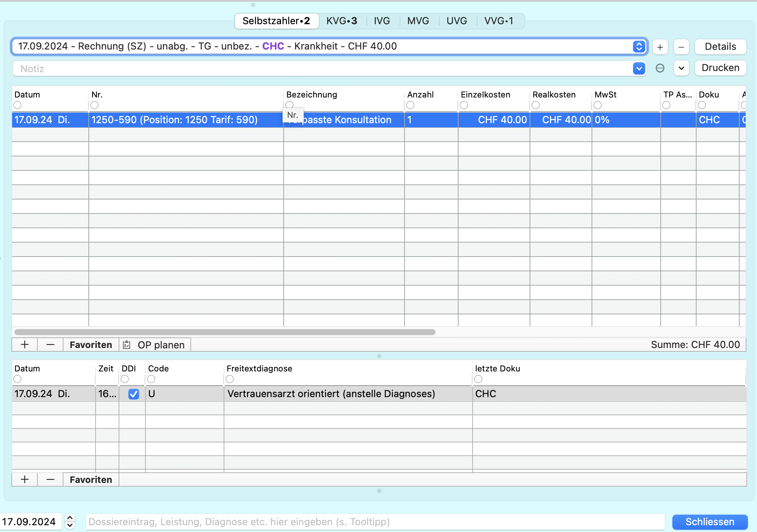Select the row 1250-590 (Position: 1250 Tarif: 590)
757x532 pixels.
click(x=379, y=120)
